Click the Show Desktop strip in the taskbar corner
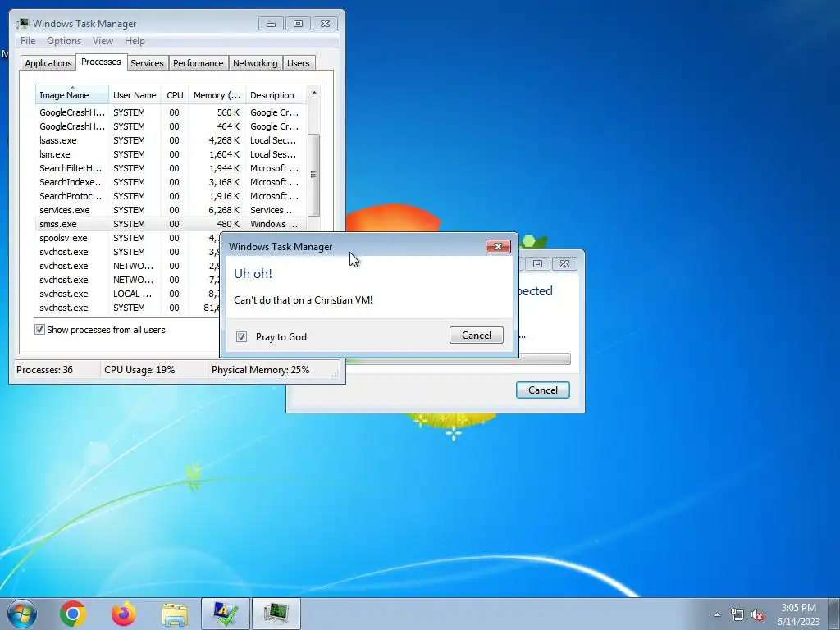The height and width of the screenshot is (630, 840). 834,614
